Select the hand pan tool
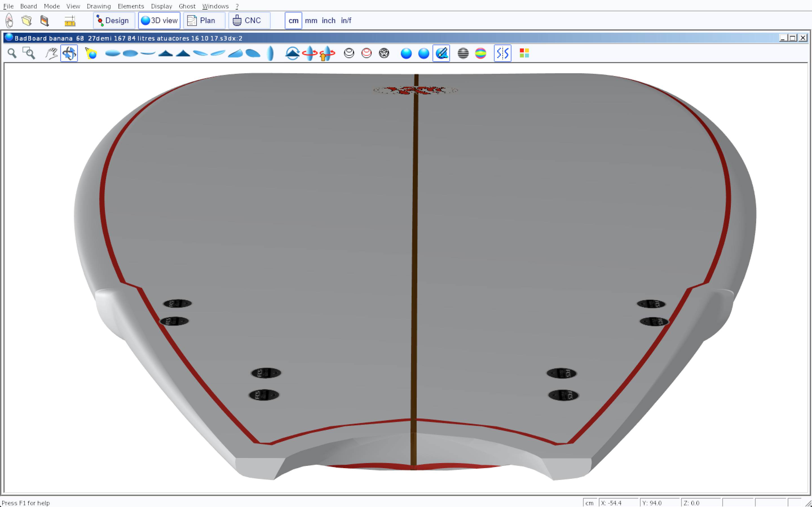812x507 pixels. pos(51,53)
